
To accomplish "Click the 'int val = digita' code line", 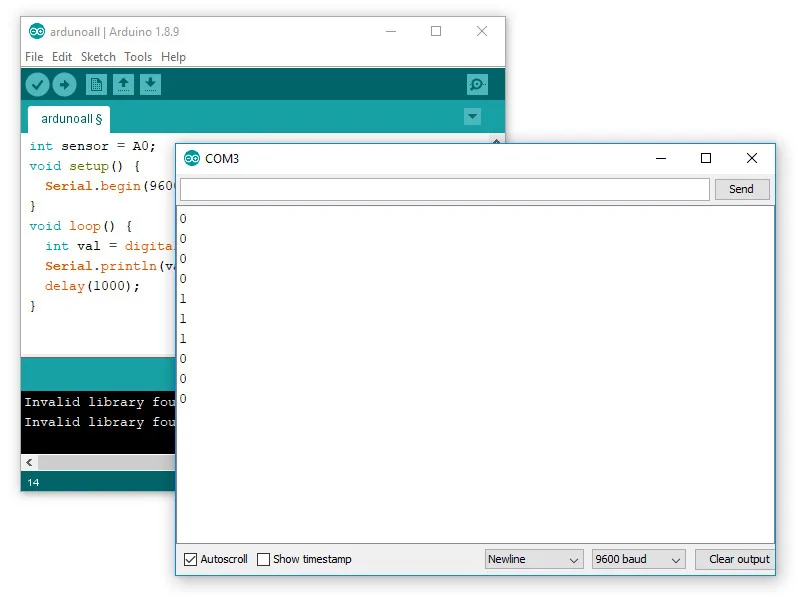I will 110,246.
